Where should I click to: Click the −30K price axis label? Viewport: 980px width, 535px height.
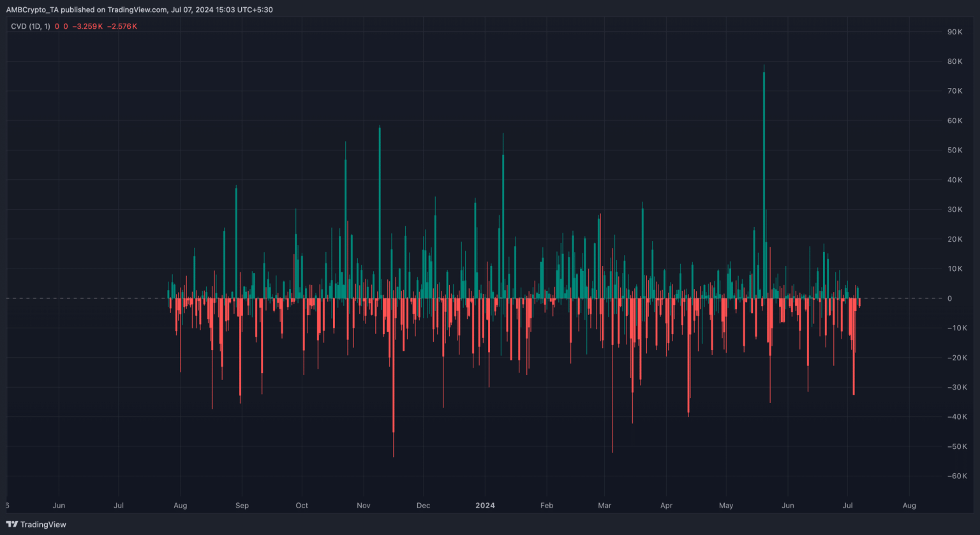click(956, 387)
